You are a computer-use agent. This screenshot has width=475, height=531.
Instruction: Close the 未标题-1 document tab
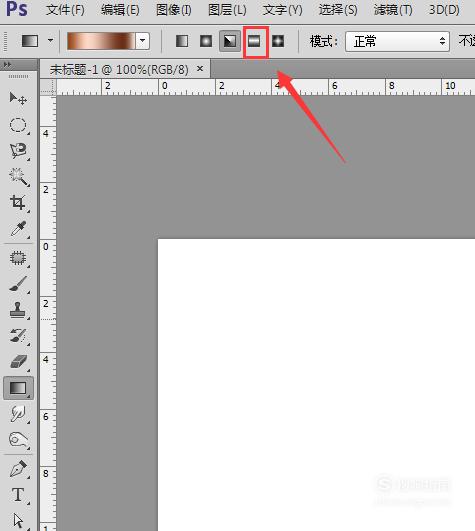click(x=200, y=69)
